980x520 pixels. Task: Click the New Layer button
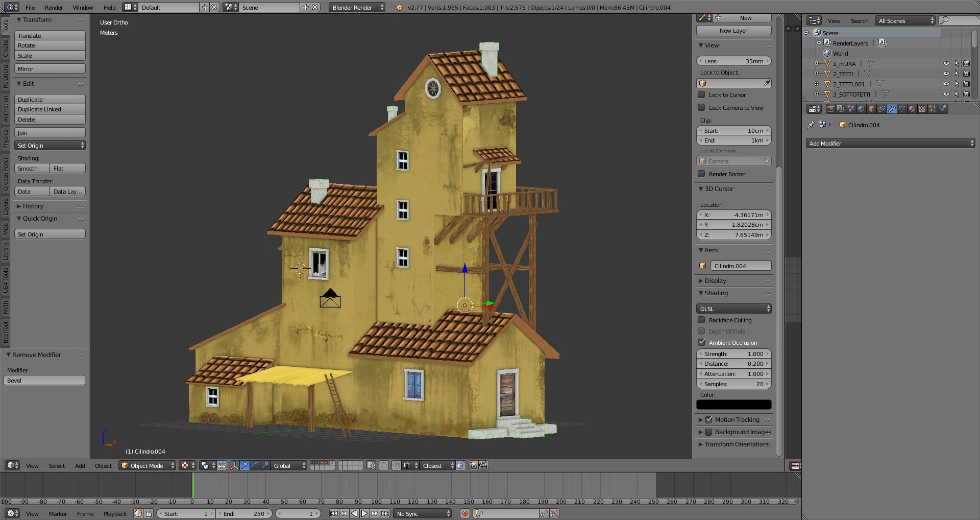coord(734,30)
